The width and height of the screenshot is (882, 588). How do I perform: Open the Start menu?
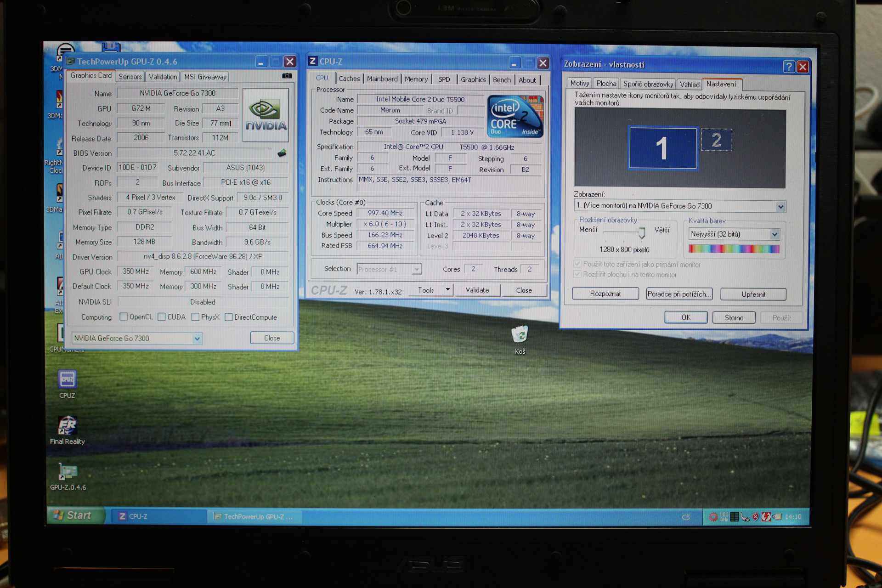tap(76, 515)
